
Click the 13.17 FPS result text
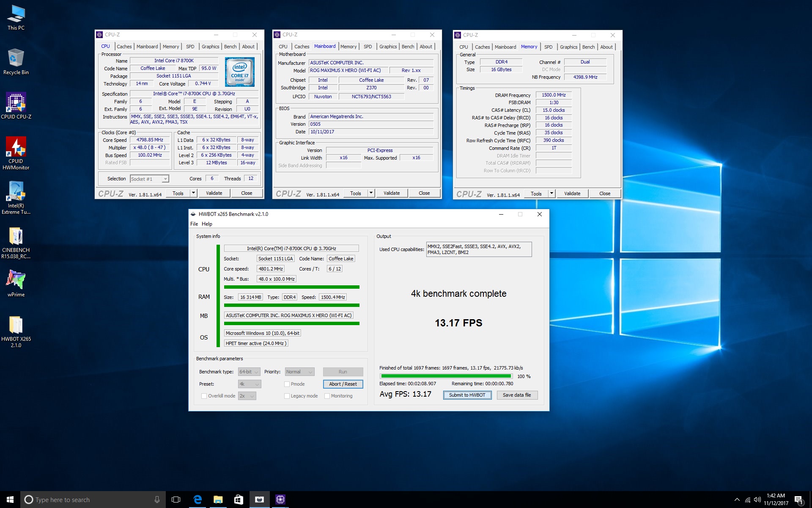tap(458, 323)
